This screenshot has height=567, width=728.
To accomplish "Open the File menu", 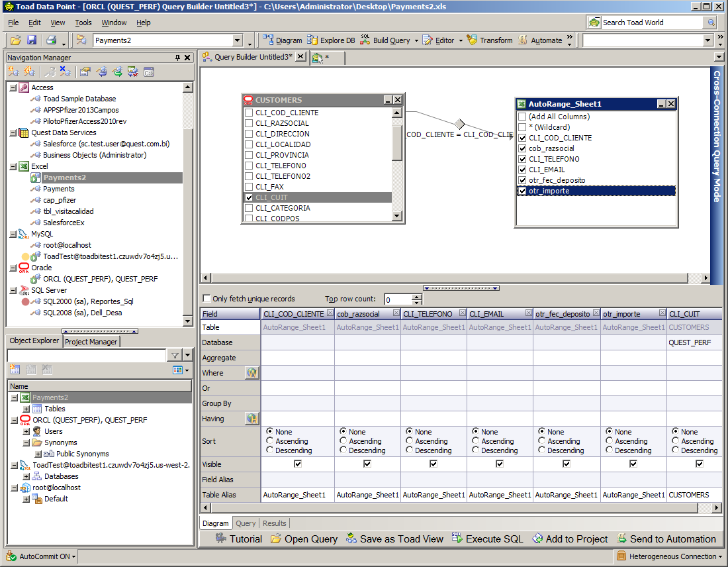I will click(13, 23).
